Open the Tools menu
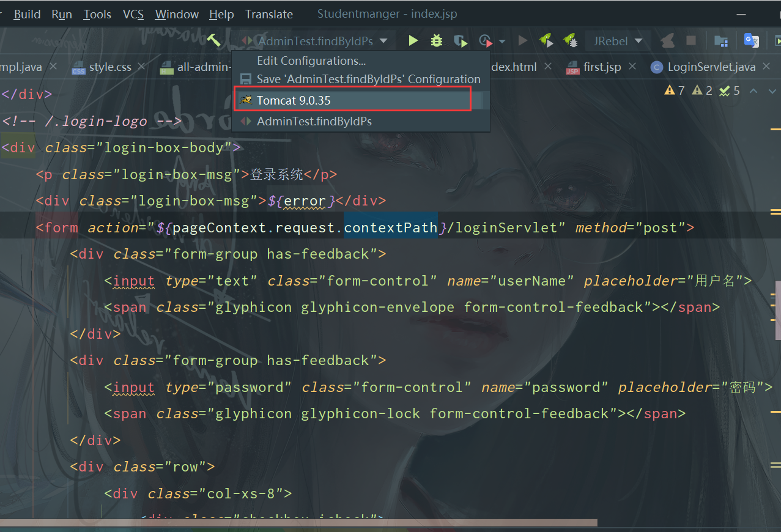781x532 pixels. (97, 14)
